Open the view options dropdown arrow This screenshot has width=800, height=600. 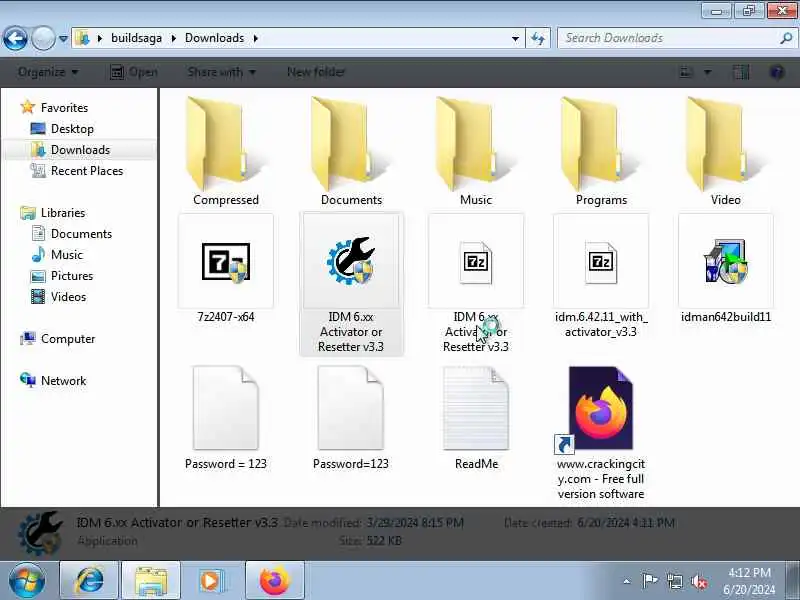click(x=708, y=72)
